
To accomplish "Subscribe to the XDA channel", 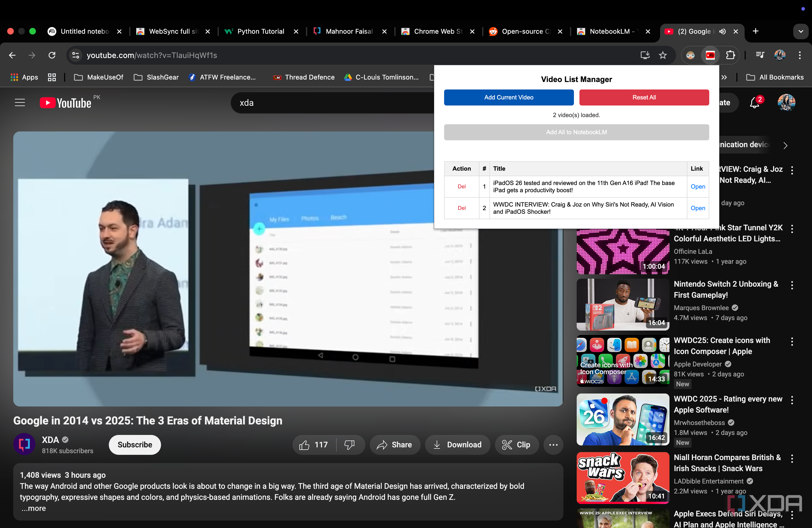I will (135, 444).
